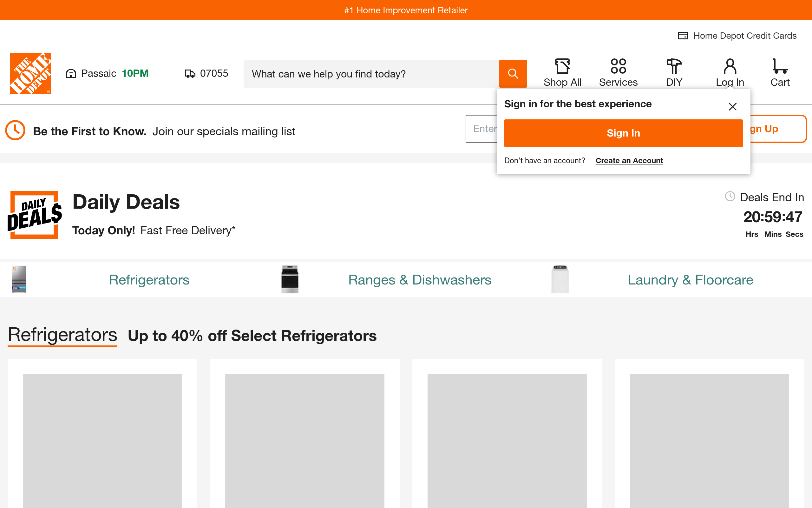Click the Daily Deals badge logo

[x=35, y=215]
